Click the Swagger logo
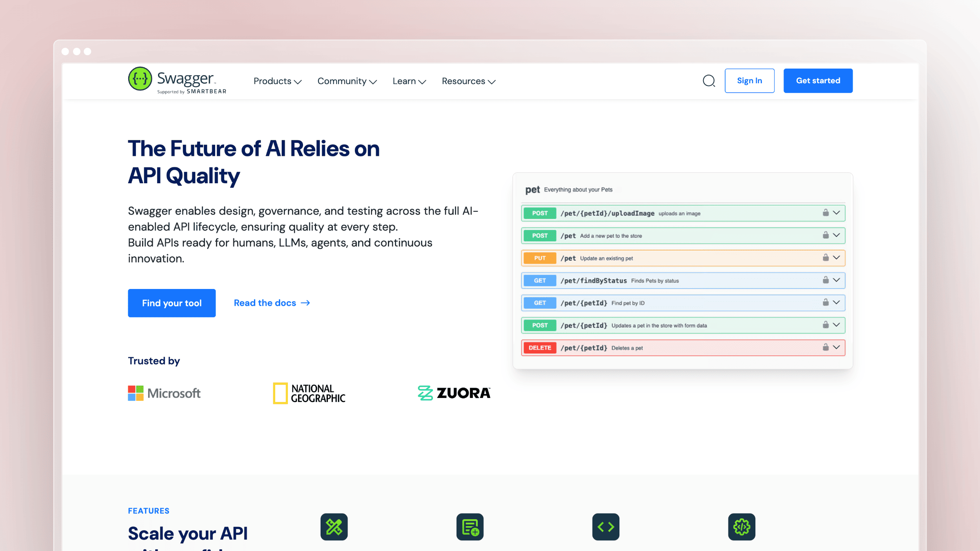Screen dimensions: 980x551 177,80
